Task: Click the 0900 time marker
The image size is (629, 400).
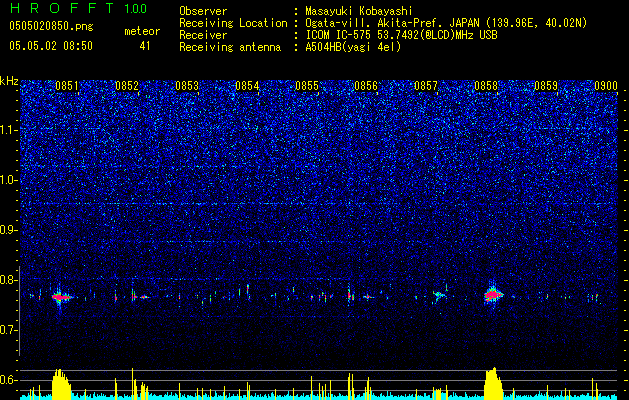Action: point(606,86)
